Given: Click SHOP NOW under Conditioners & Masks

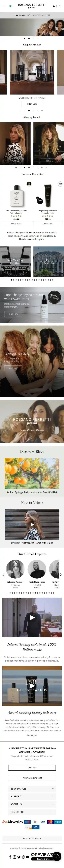Looking at the screenshot, I should [32, 104].
